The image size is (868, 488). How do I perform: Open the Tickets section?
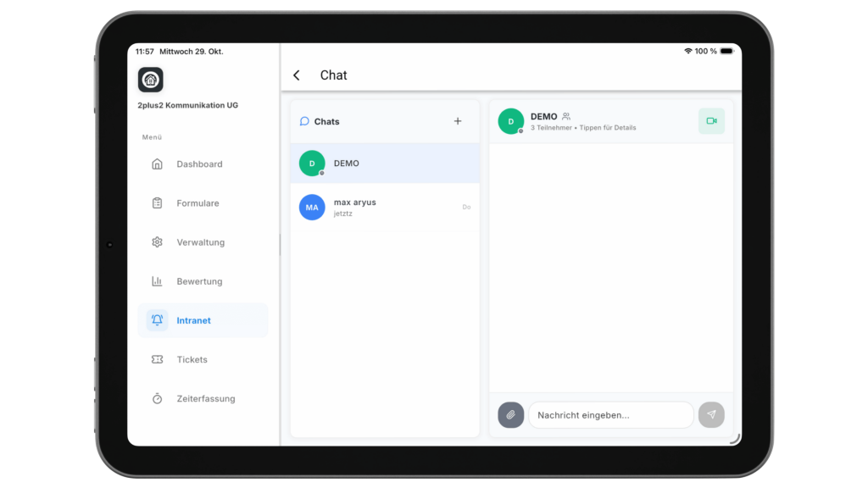coord(192,359)
